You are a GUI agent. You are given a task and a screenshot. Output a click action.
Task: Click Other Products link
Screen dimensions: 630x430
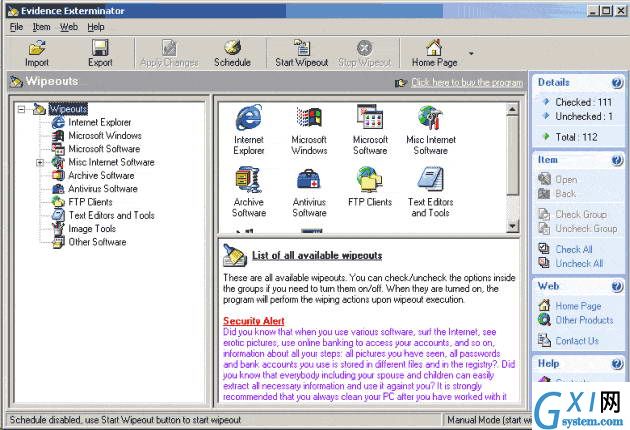coord(584,320)
